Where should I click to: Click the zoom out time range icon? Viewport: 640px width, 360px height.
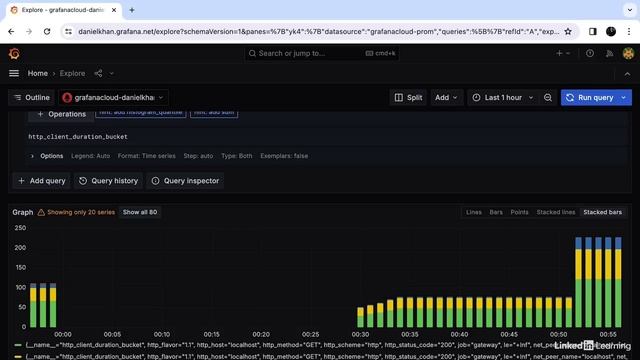(548, 98)
